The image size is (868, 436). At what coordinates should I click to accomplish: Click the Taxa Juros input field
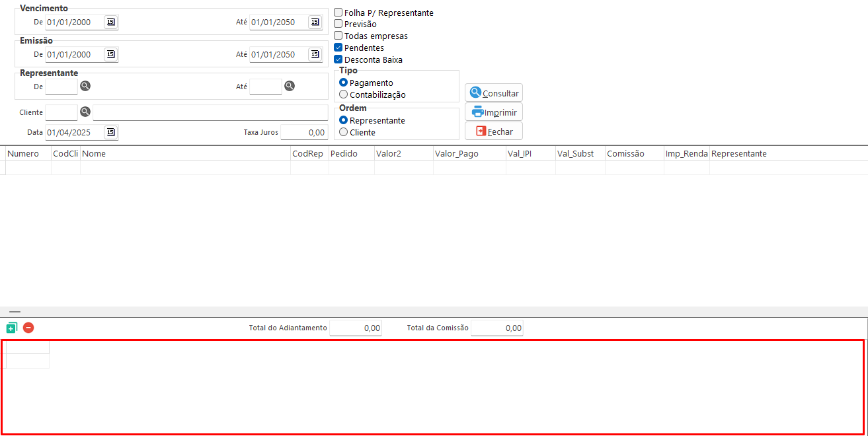(x=304, y=133)
